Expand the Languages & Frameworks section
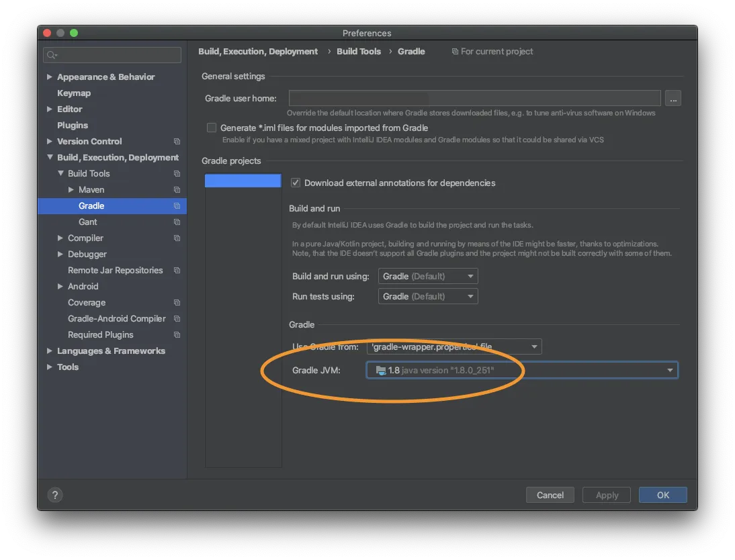 (x=50, y=351)
